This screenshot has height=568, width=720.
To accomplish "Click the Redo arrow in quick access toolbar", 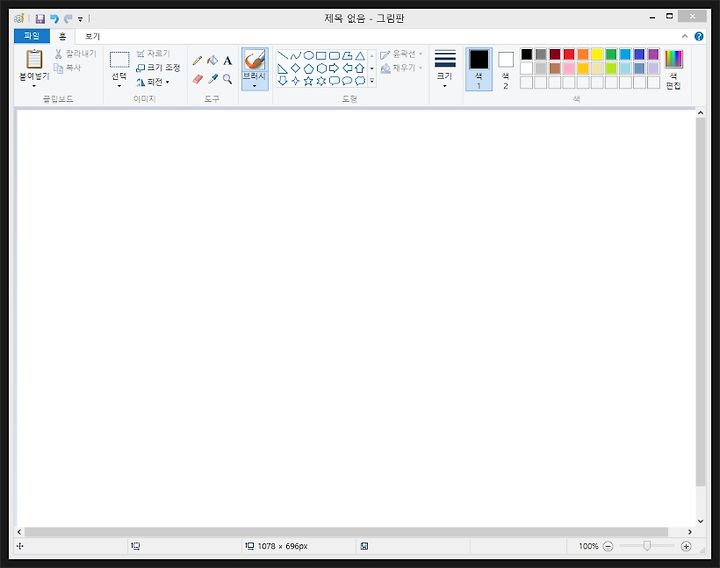I will click(x=68, y=18).
